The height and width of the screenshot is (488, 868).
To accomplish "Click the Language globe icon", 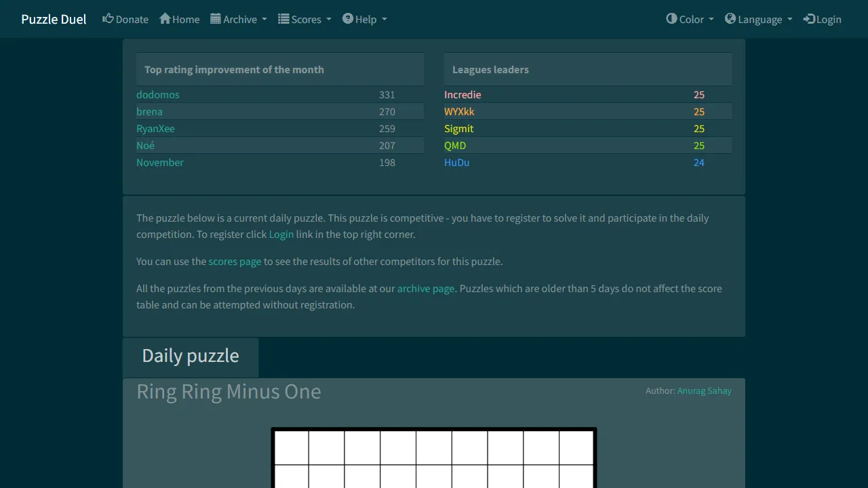I will 730,19.
